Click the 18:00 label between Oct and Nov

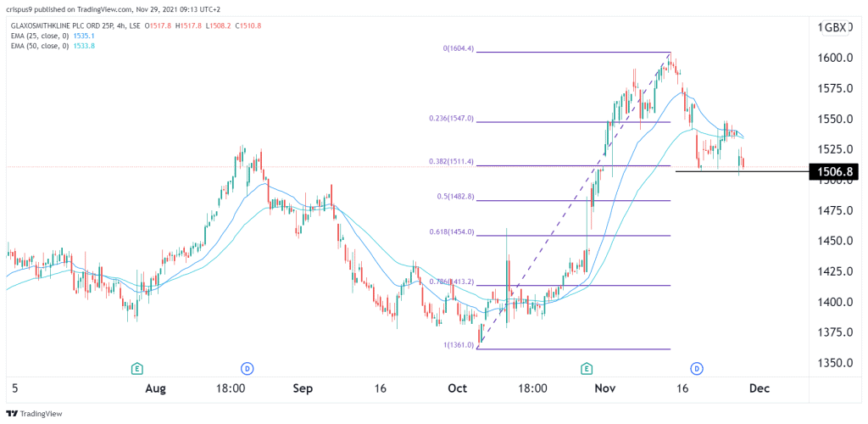click(x=532, y=389)
